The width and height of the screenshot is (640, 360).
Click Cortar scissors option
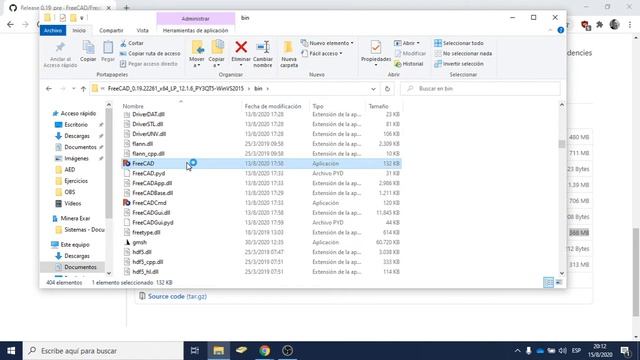click(x=132, y=43)
